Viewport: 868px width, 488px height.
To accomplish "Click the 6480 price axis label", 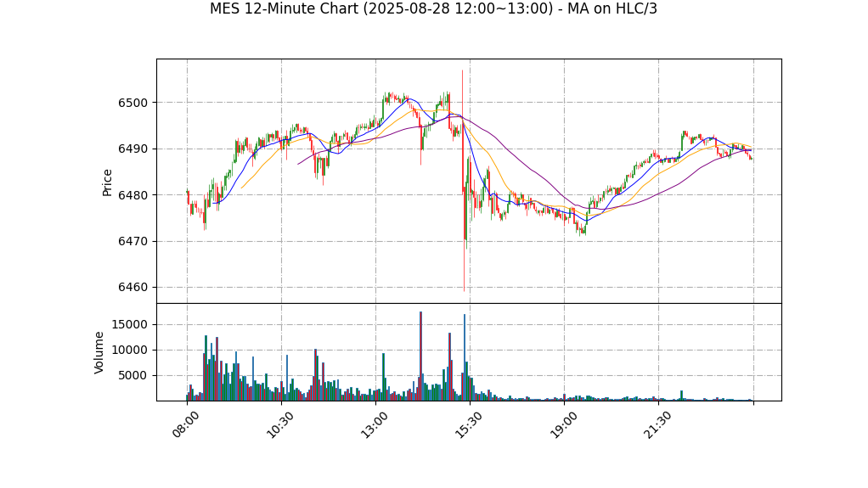I will coord(132,195).
